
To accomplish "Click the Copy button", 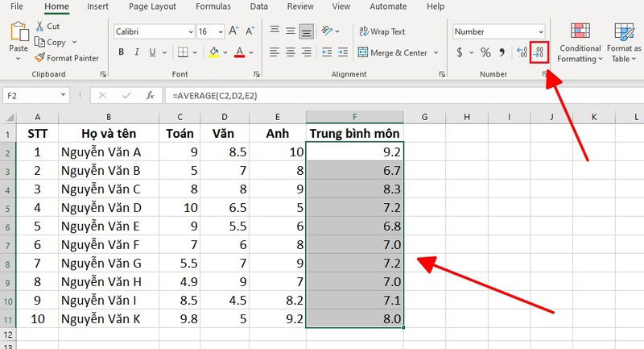I will click(51, 42).
